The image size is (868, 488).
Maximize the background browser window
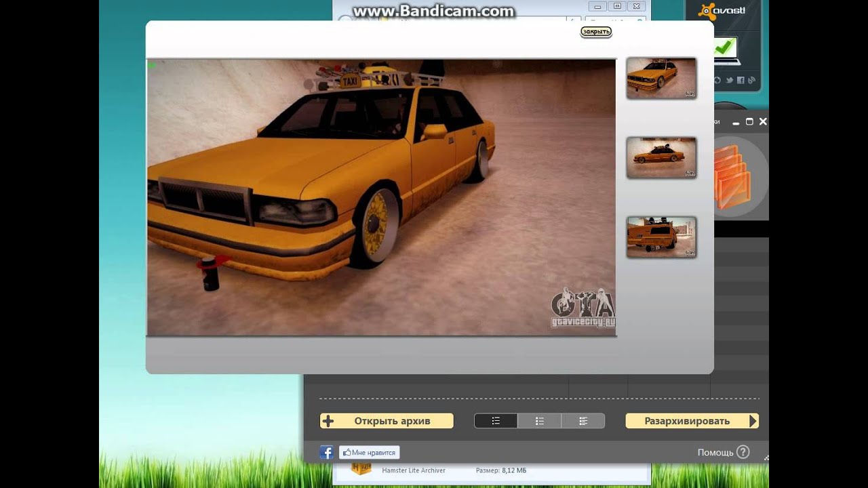[x=617, y=6]
